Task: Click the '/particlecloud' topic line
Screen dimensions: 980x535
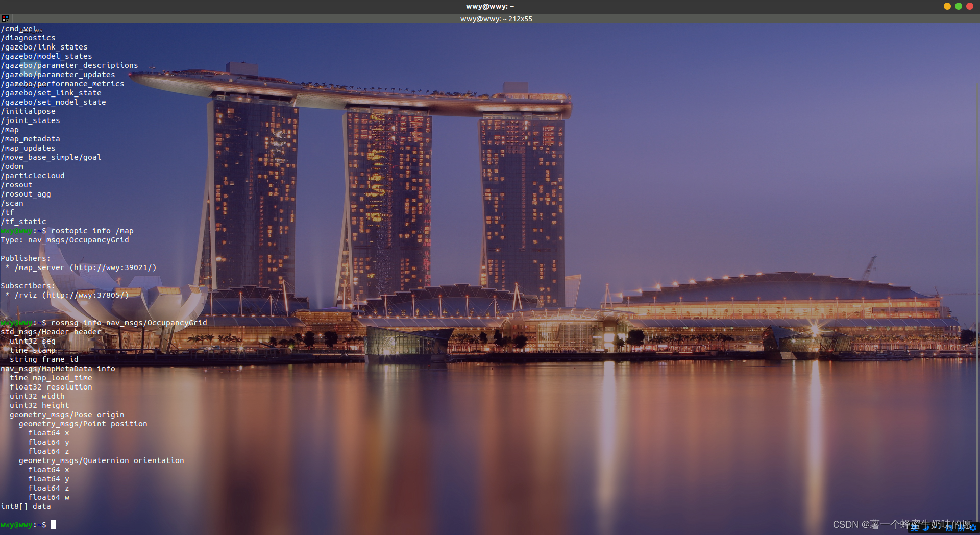Action: [33, 176]
